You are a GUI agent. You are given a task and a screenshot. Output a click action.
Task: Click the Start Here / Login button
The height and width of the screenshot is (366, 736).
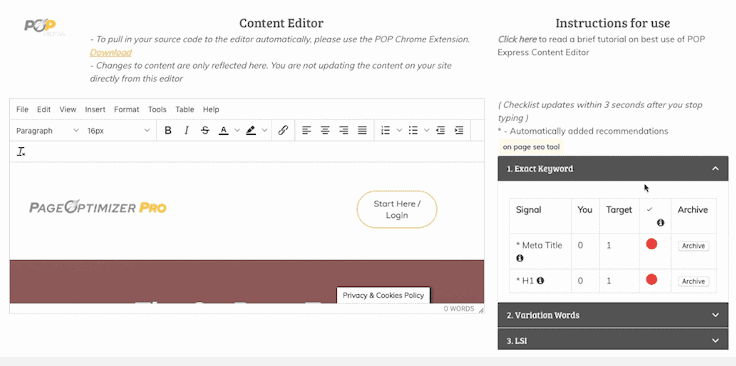click(397, 209)
